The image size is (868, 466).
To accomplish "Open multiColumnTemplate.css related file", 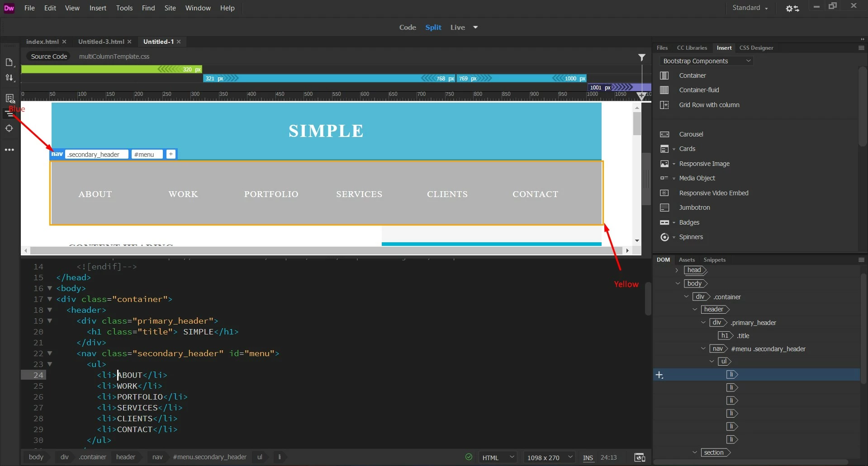I will click(x=114, y=56).
